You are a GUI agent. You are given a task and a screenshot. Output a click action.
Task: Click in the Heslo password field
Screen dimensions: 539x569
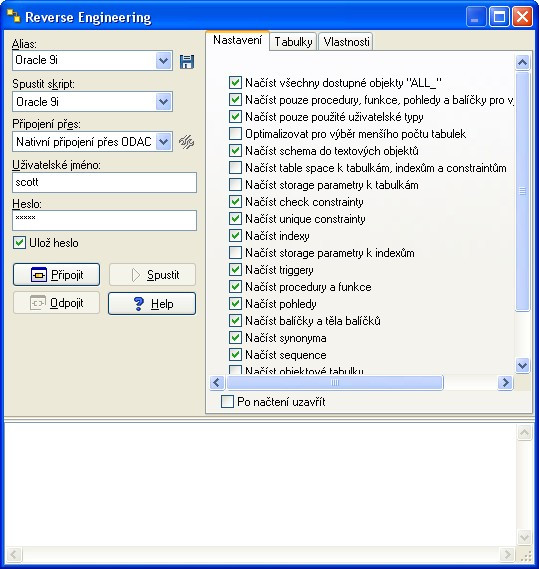click(x=105, y=220)
